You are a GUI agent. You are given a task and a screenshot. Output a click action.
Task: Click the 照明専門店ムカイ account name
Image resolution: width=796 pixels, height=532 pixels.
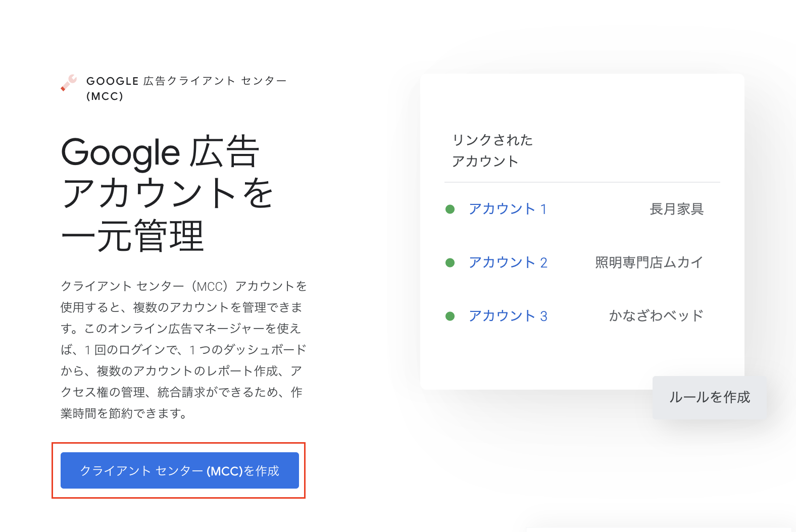click(x=649, y=262)
